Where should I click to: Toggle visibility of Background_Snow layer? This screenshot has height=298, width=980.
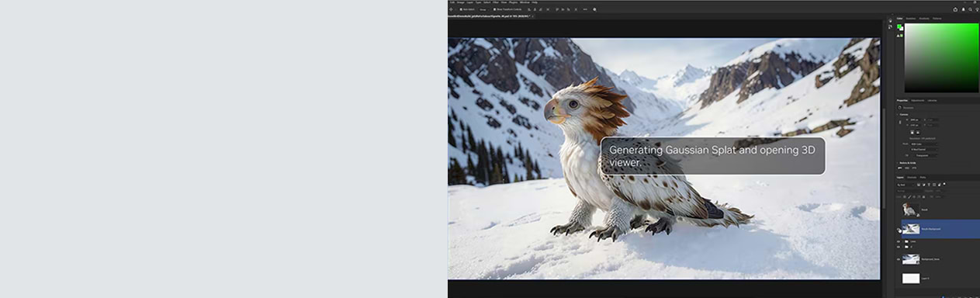point(899,259)
